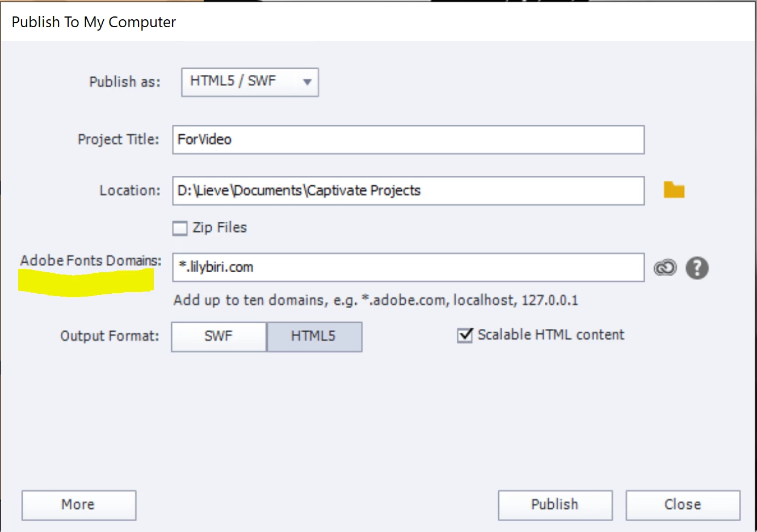Click the 'Add up to ten domains' hint text

(x=376, y=300)
